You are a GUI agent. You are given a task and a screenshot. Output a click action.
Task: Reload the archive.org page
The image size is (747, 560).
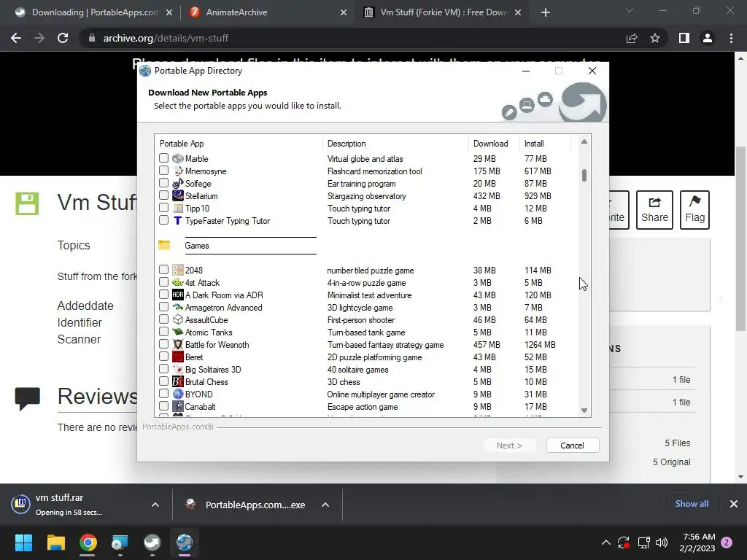[x=63, y=38]
